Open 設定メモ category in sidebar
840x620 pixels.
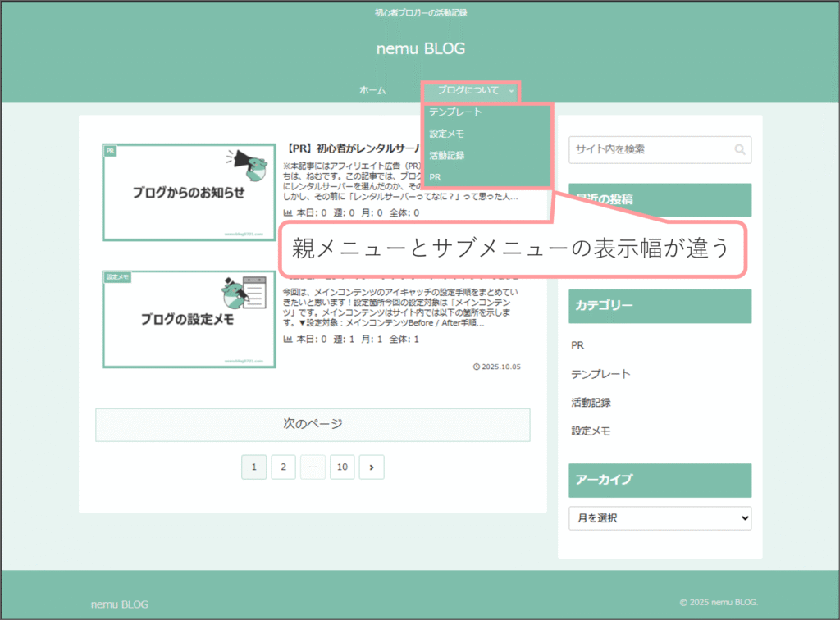[x=591, y=431]
